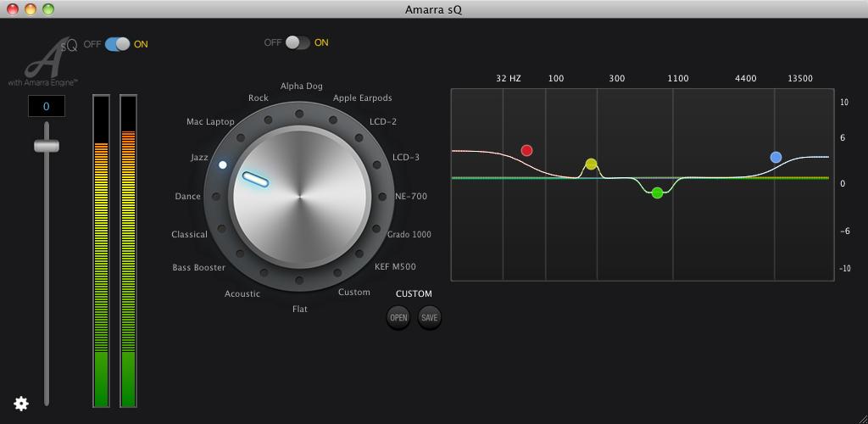Click the silver preset selector knob
The image size is (868, 424).
pyautogui.click(x=299, y=197)
